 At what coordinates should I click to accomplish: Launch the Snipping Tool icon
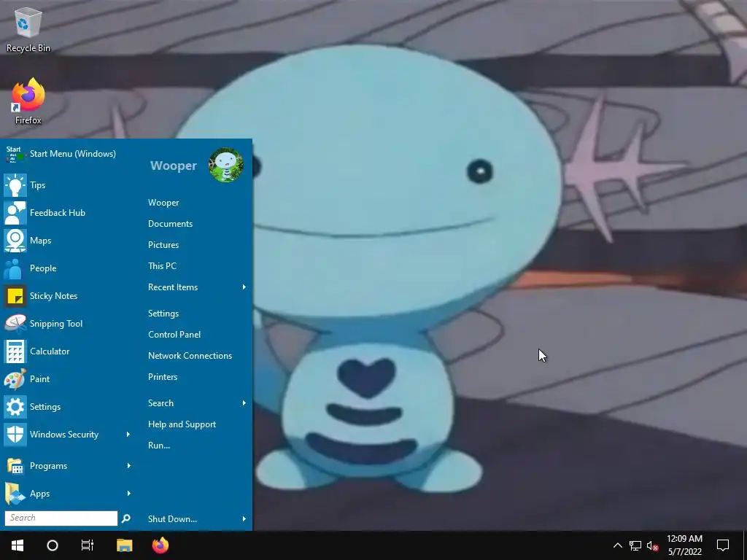pos(15,323)
